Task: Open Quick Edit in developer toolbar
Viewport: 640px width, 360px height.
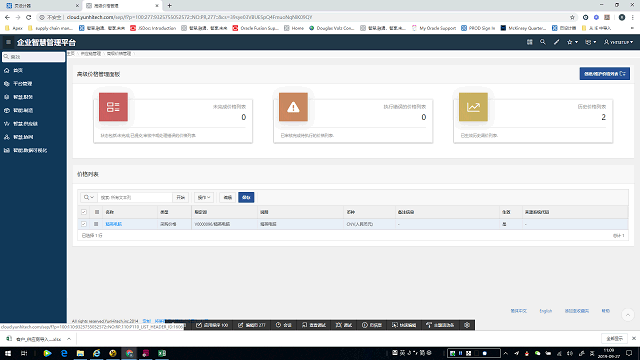Action: click(x=404, y=325)
